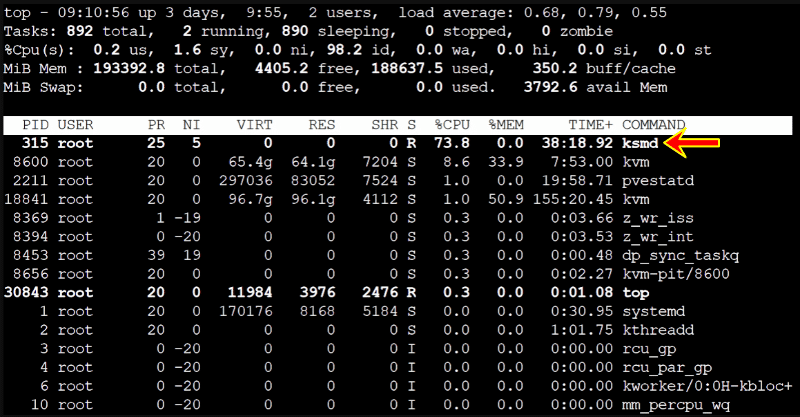Click the USER column header
The image size is (800, 417).
(x=76, y=125)
